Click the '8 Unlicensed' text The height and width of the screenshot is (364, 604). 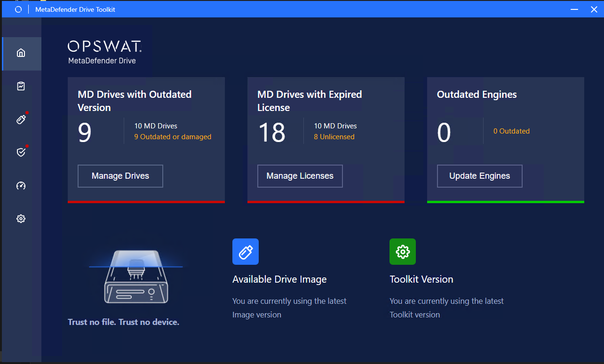334,137
